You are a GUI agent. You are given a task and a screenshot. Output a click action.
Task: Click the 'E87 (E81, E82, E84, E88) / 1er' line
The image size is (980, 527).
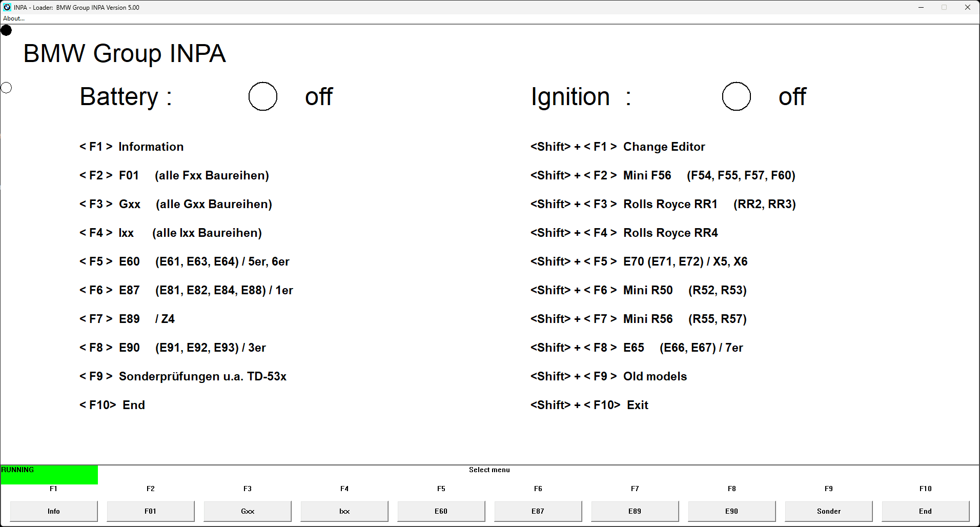[186, 290]
